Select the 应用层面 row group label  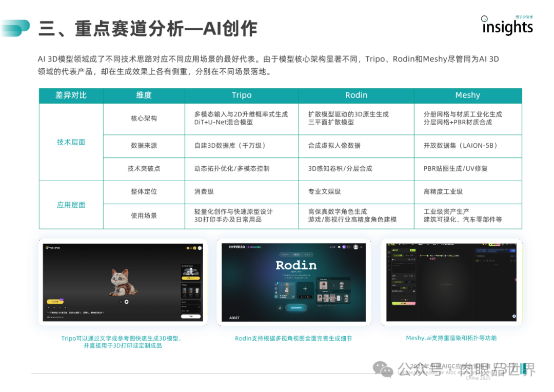[71, 205]
